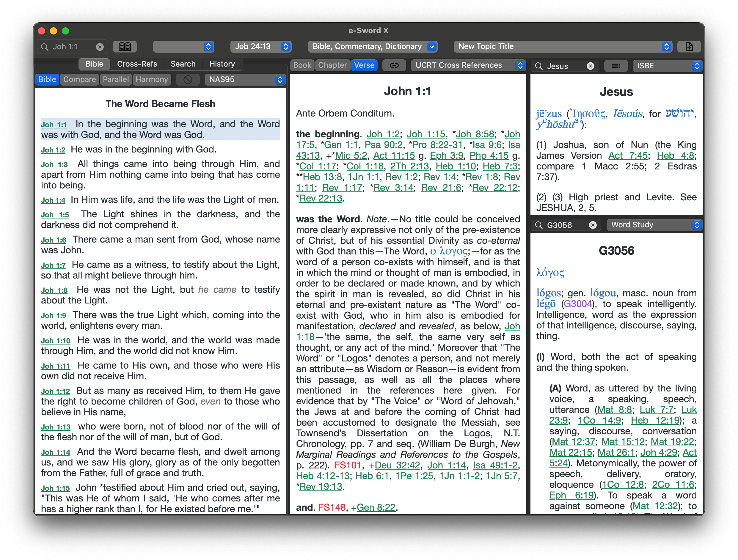Switch commentary scope to Chapter
This screenshot has height=560, width=738.
pos(332,65)
